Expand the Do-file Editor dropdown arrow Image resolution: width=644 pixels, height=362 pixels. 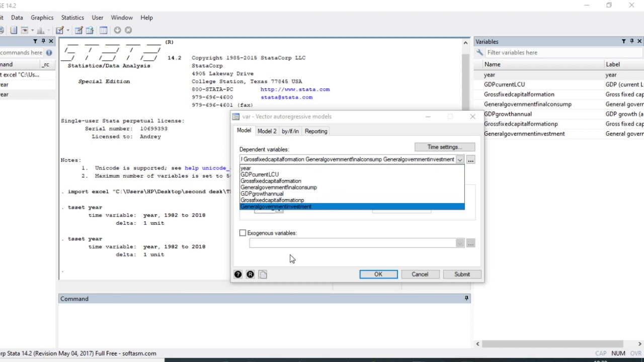click(x=67, y=30)
